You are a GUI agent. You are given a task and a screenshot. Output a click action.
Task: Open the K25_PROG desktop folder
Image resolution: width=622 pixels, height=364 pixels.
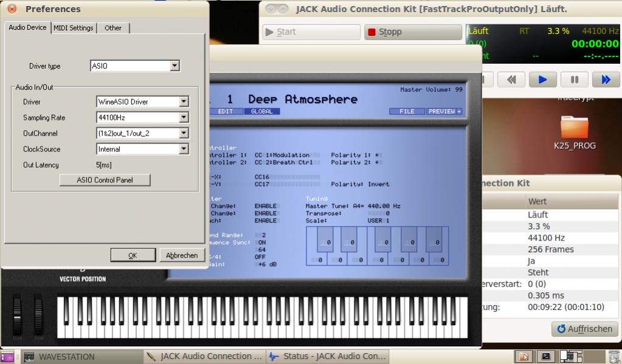(575, 133)
